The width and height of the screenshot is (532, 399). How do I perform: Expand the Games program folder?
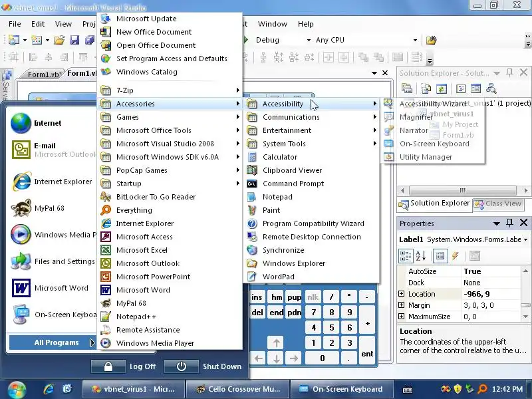tap(170, 117)
